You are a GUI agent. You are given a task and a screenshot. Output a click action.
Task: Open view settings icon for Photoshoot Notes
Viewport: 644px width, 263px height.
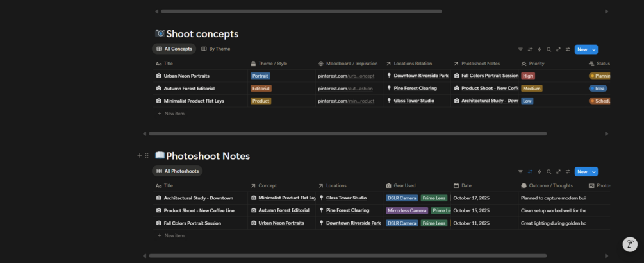568,172
